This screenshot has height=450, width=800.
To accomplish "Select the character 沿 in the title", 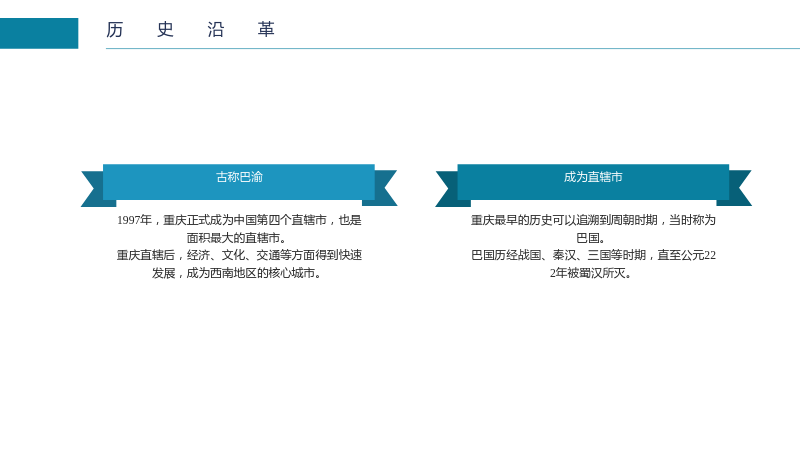I will coord(216,30).
